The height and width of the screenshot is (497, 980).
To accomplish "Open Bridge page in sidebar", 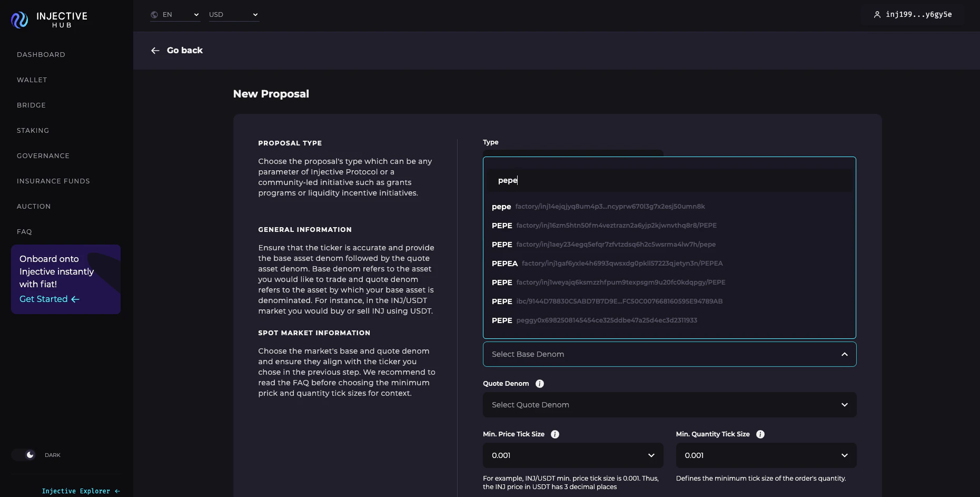I will [32, 105].
